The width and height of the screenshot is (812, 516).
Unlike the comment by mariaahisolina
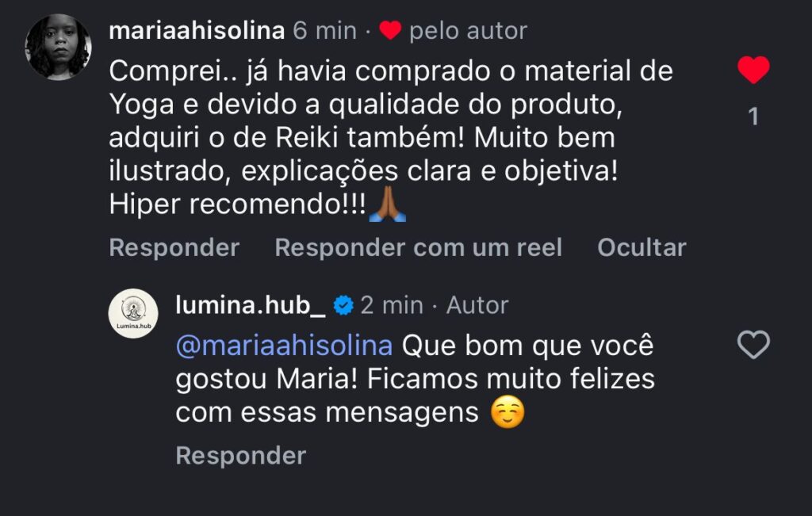point(753,71)
